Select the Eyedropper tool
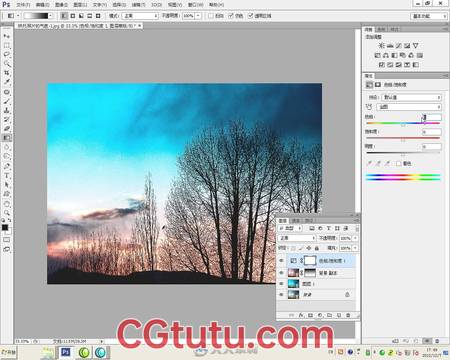Screen dimensions: 450x360 click(x=6, y=82)
